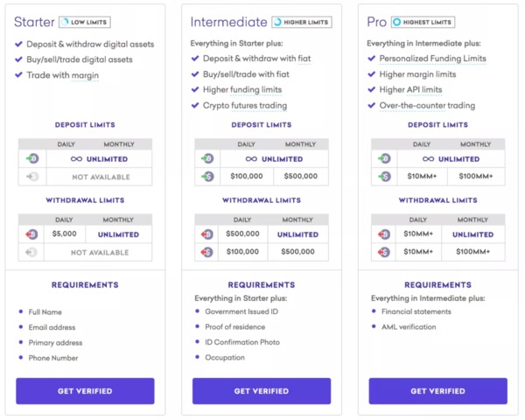Click Pro crypto deposit icon
The height and width of the screenshot is (420, 525).
point(384,158)
